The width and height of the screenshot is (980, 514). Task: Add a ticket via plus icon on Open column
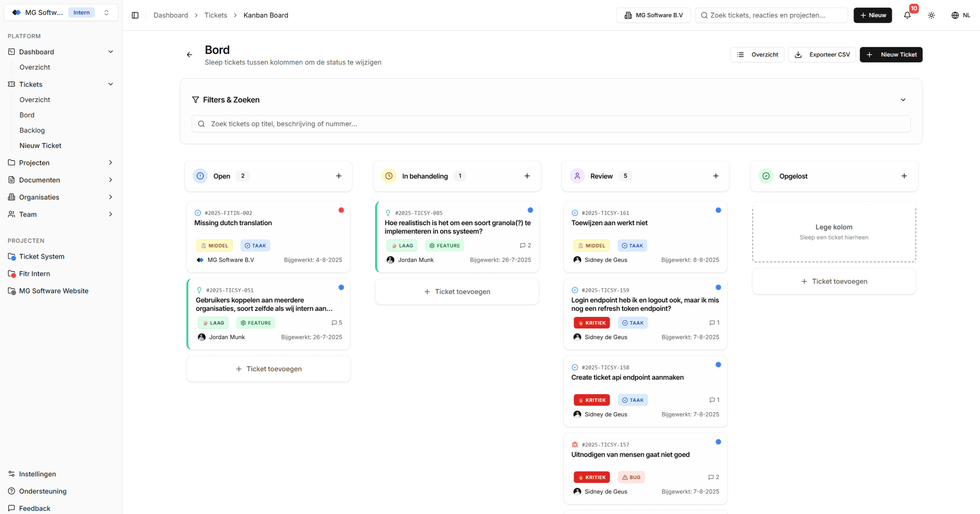(338, 175)
